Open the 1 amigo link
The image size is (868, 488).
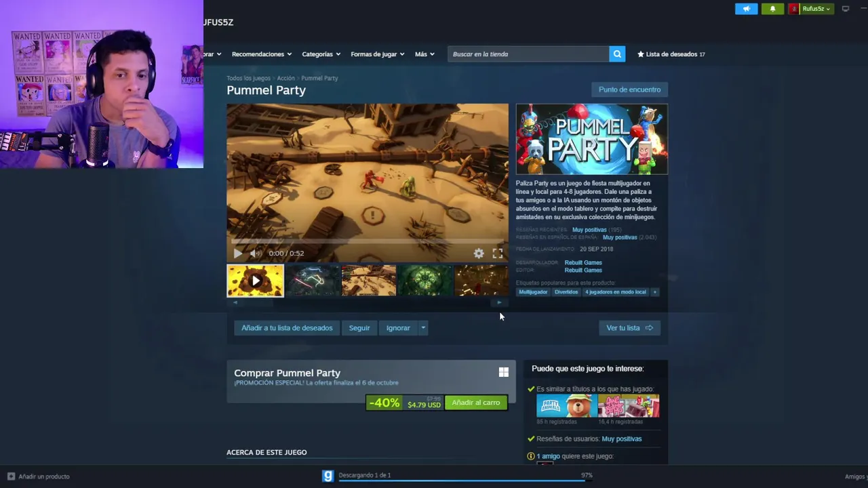click(x=549, y=456)
